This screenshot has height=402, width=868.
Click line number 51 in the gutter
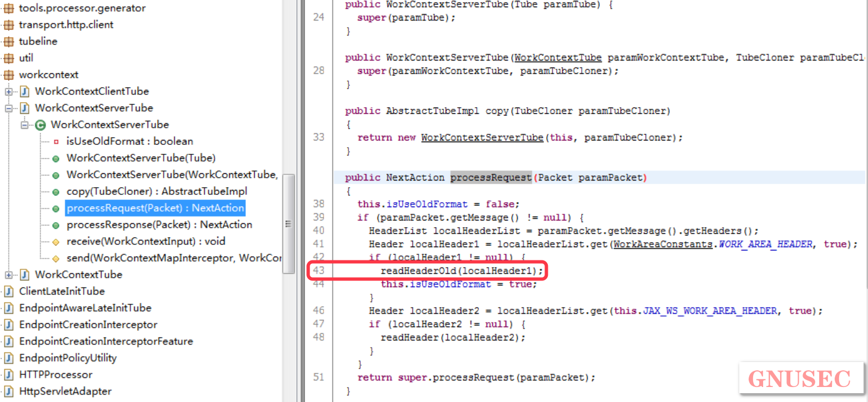318,378
